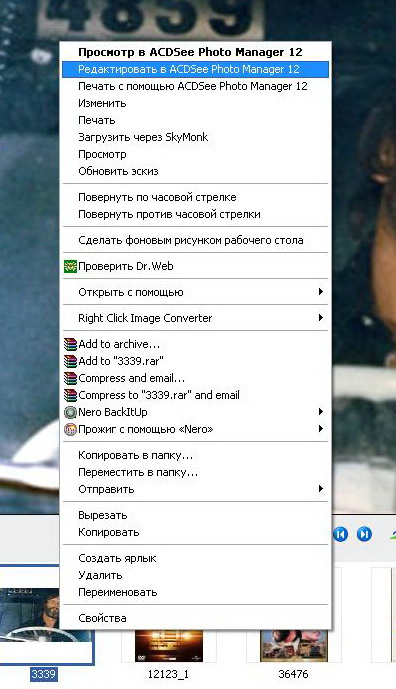Select Повернуть против часовой стрелки
The width and height of the screenshot is (396, 689).
(x=196, y=214)
